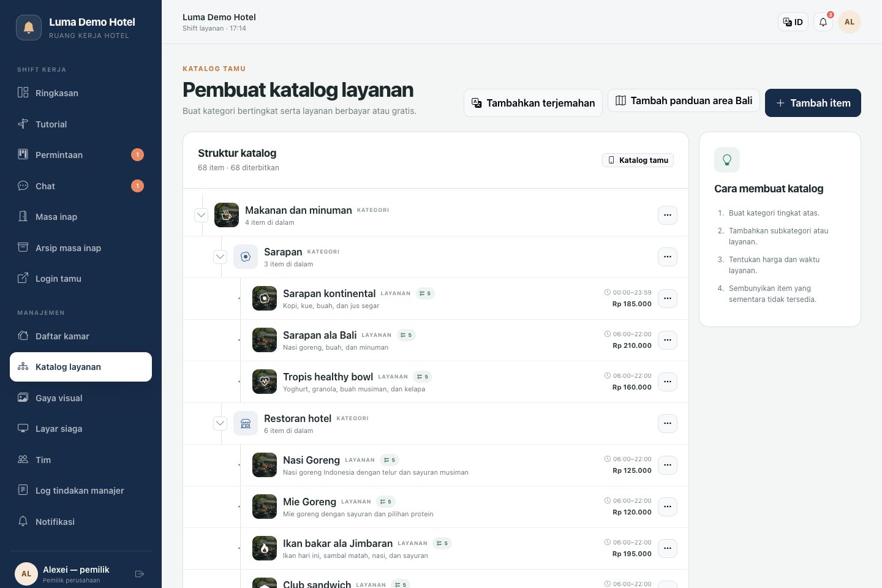Screen dimensions: 882x588
Task: Collapse the Sarapan subcategory
Action: coord(221,257)
